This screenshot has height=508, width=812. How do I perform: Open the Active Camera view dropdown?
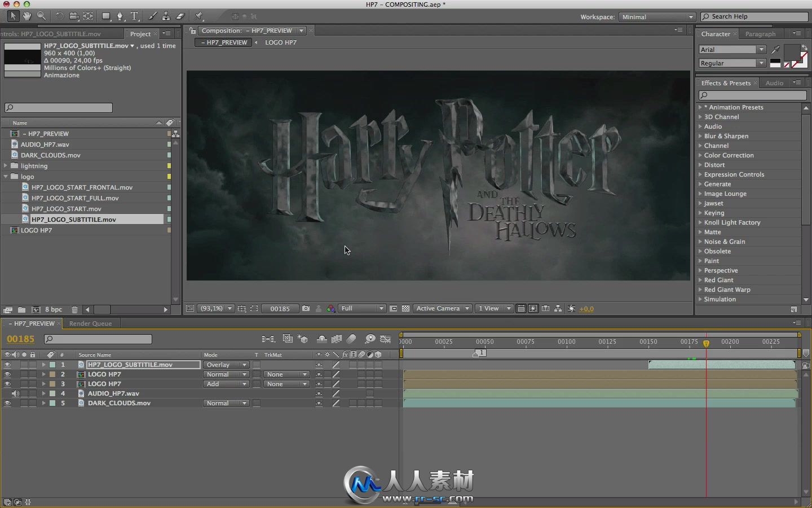[x=443, y=309]
